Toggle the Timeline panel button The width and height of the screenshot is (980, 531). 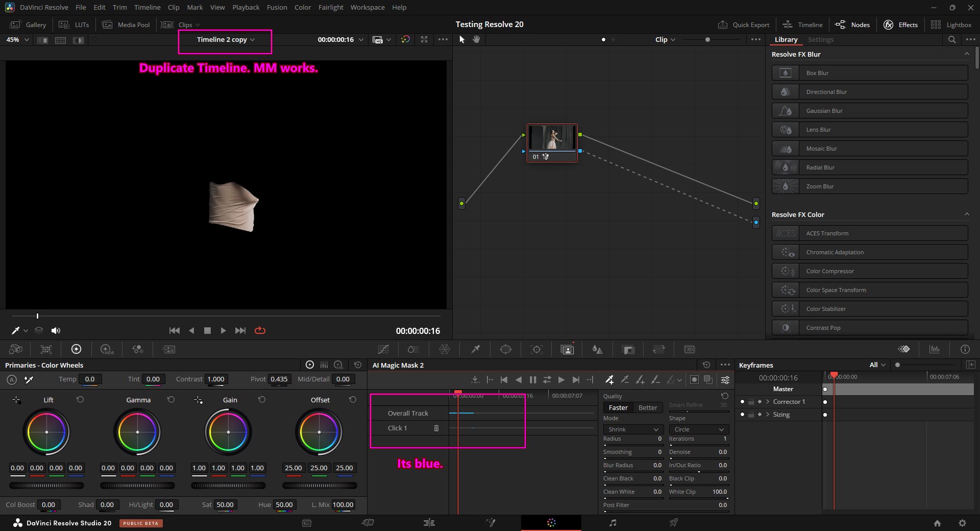(x=803, y=25)
